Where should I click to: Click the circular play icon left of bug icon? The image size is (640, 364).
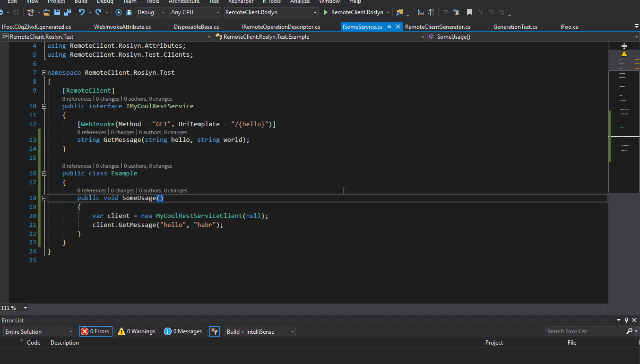point(119,12)
